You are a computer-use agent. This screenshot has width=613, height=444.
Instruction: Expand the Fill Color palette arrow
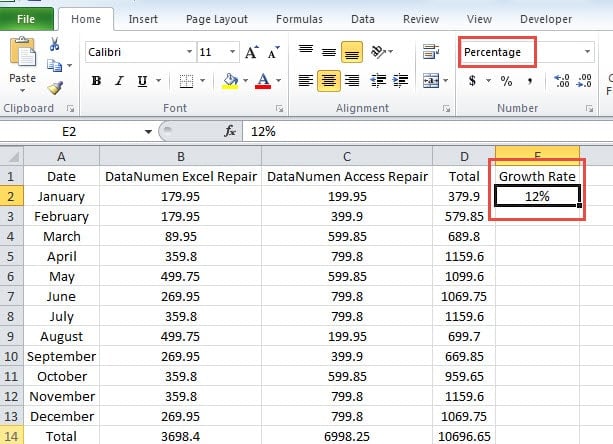click(x=246, y=81)
